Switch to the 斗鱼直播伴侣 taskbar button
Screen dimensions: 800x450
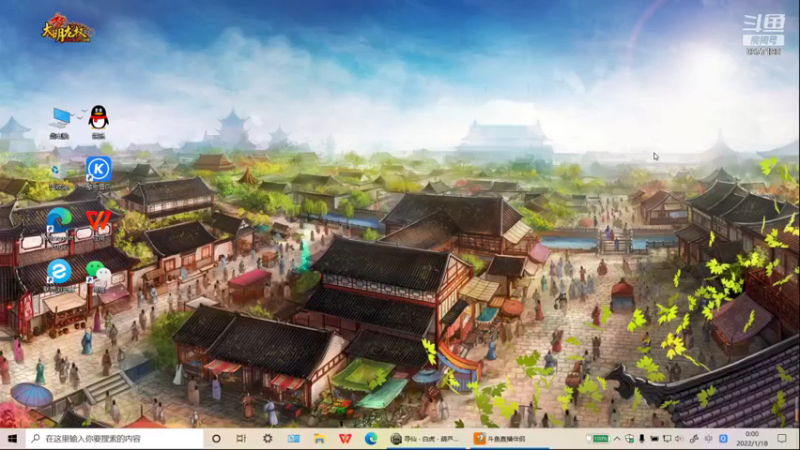509,438
